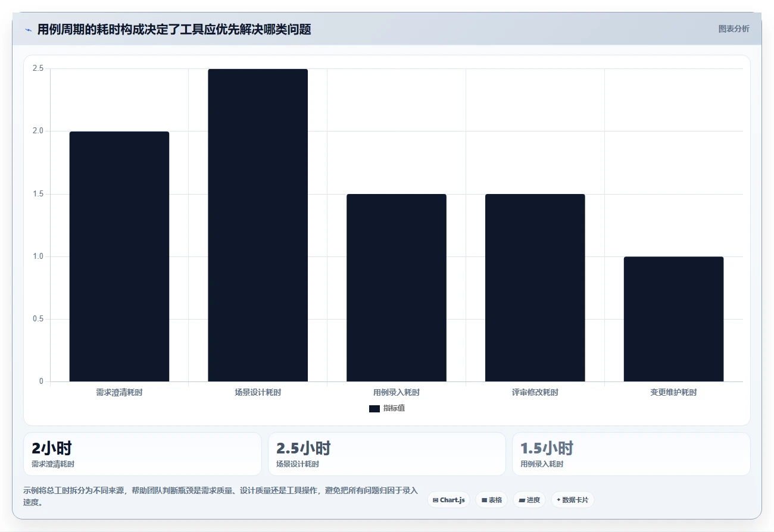Click the 2.5小时 data card

(387, 454)
